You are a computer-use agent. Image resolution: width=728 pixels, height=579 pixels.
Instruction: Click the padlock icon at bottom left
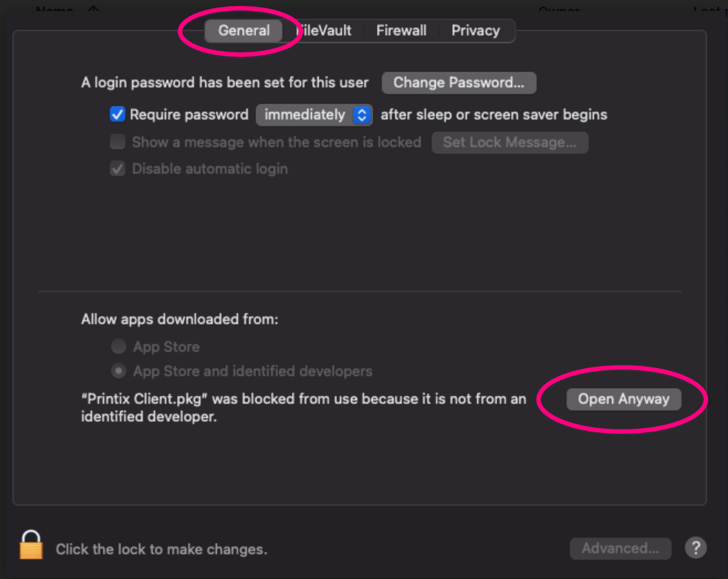(x=30, y=548)
